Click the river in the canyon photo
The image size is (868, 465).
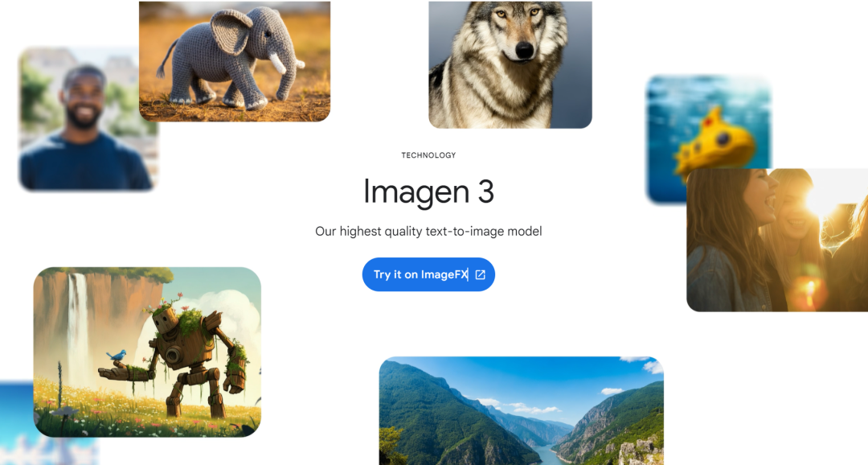pyautogui.click(x=548, y=455)
